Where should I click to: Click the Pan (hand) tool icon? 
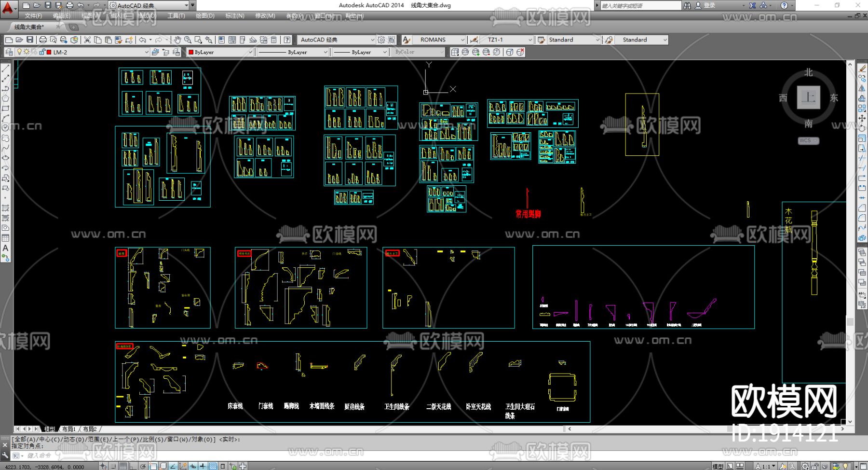click(177, 40)
